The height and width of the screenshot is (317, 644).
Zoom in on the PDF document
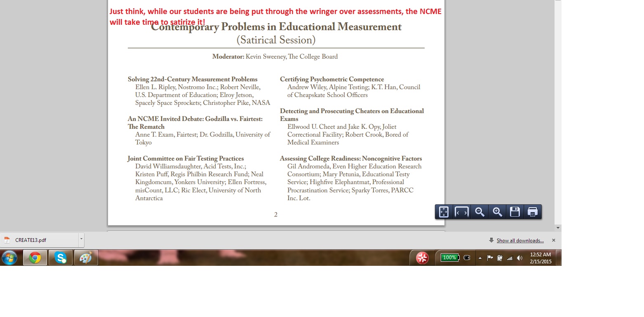click(x=497, y=212)
